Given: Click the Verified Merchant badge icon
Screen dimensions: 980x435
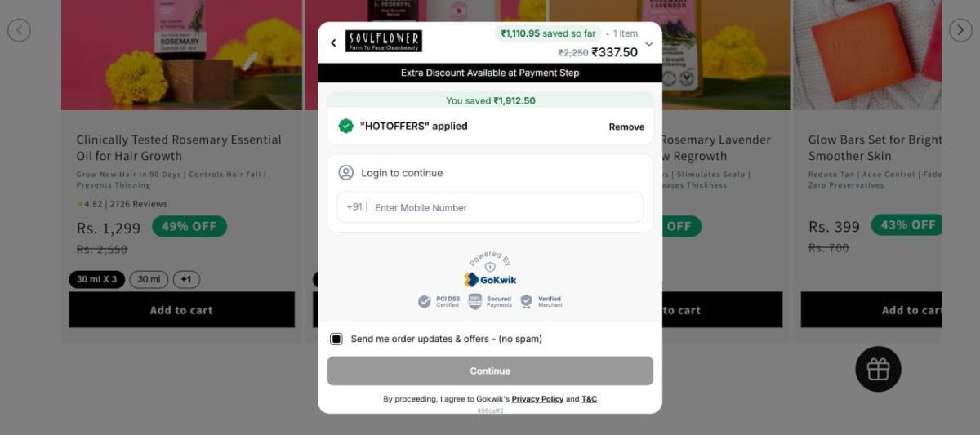Looking at the screenshot, I should pos(527,301).
